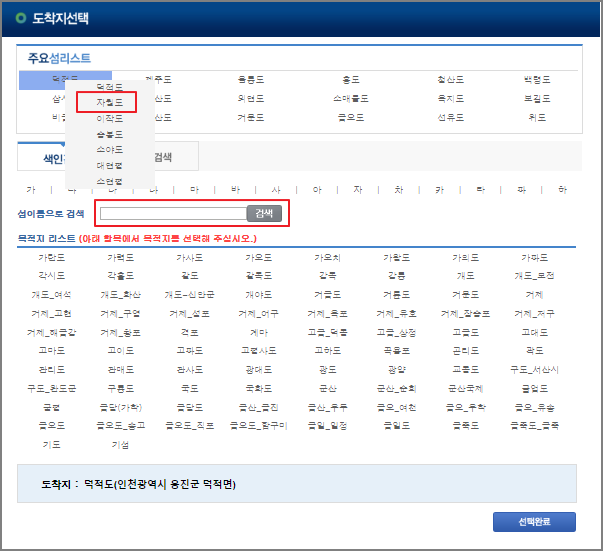Select destination 고하도
The height and width of the screenshot is (551, 603).
[x=328, y=351]
